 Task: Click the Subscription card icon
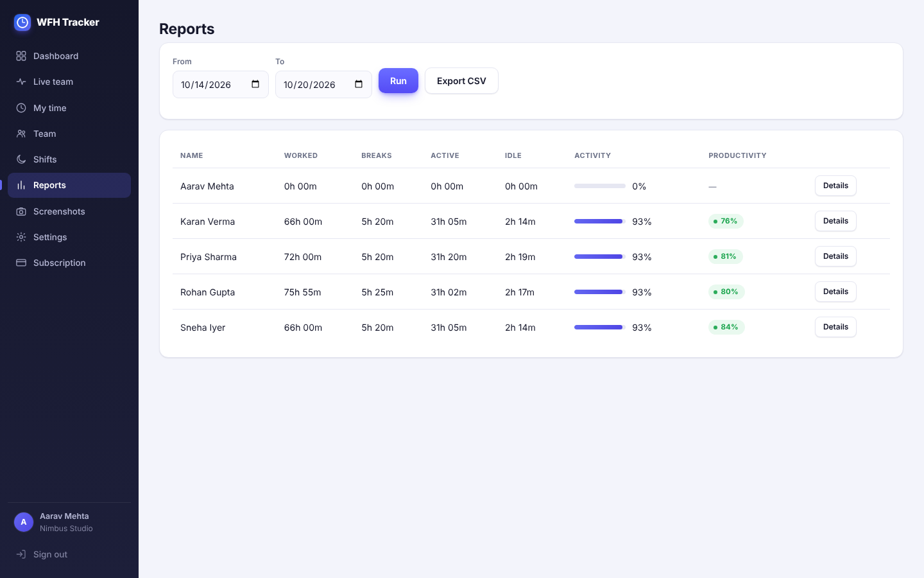[21, 263]
